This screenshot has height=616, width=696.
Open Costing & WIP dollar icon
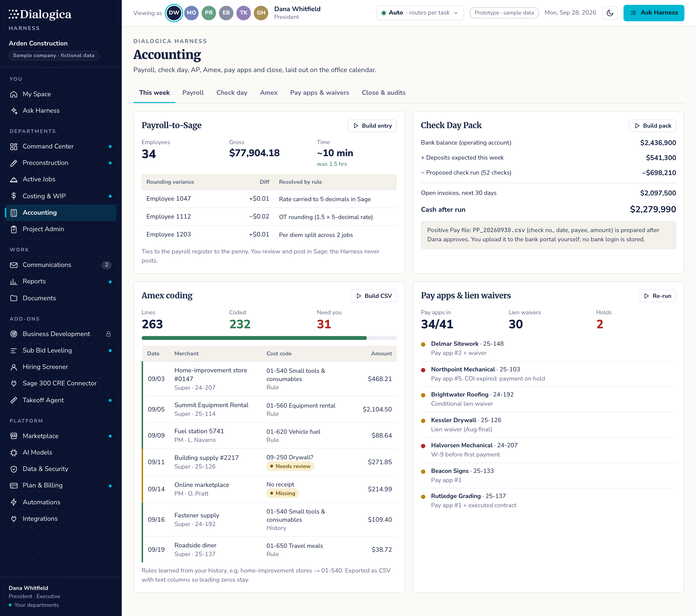point(14,196)
